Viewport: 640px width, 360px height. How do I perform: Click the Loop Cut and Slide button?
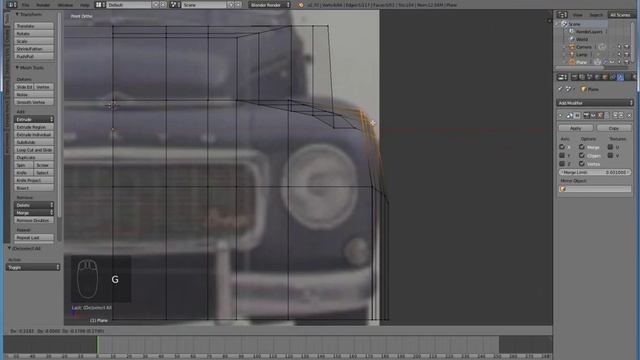click(x=34, y=150)
